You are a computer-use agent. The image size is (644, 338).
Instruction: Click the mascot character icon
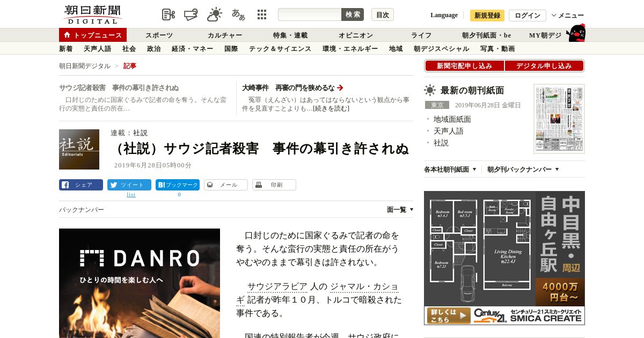tap(576, 33)
